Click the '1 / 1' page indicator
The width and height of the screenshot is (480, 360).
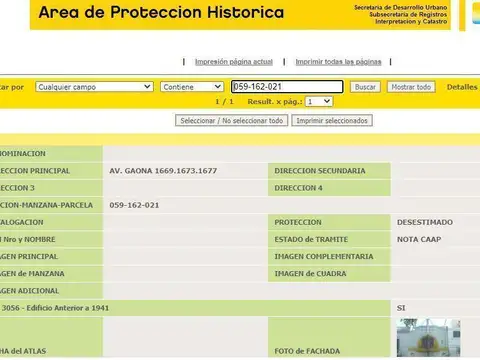tap(224, 102)
